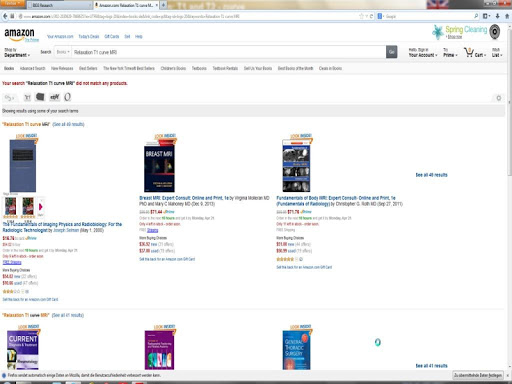Reload the page with refresh icon
The image size is (512, 384).
(x=372, y=16)
